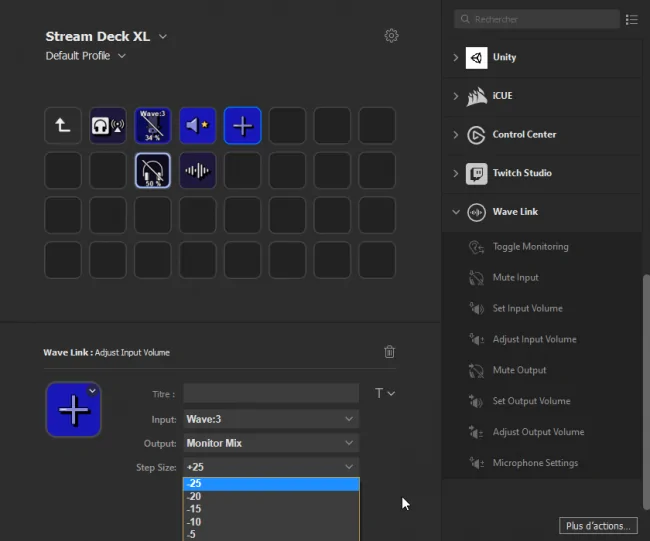Click the Plus d'actions button
The width and height of the screenshot is (650, 541).
click(x=598, y=526)
